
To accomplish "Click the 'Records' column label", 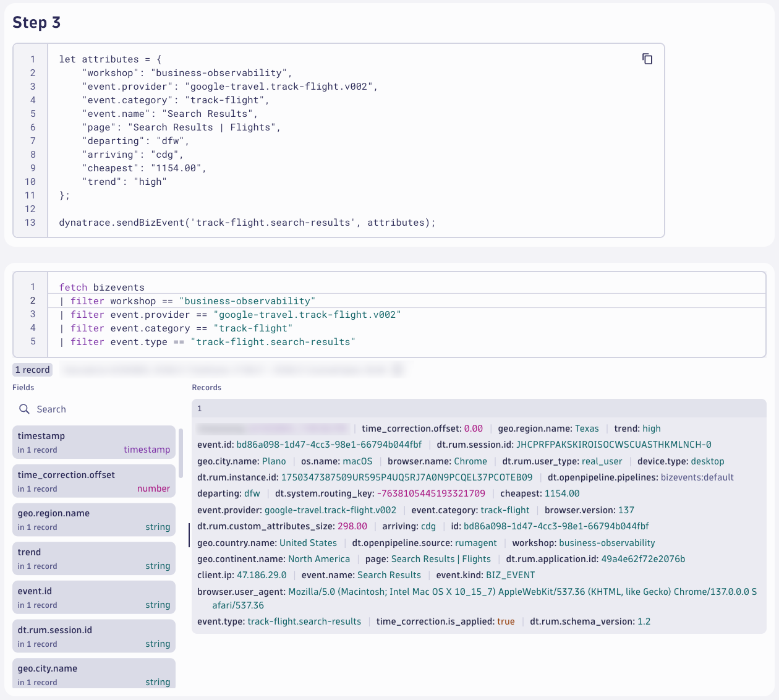I will pyautogui.click(x=206, y=388).
